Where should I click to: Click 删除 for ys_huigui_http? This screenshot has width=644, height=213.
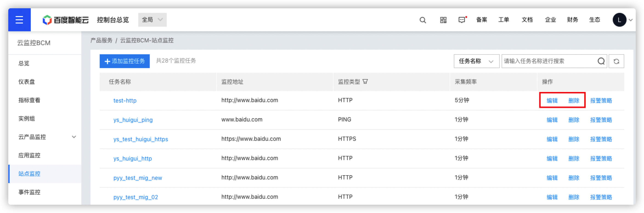coord(573,158)
